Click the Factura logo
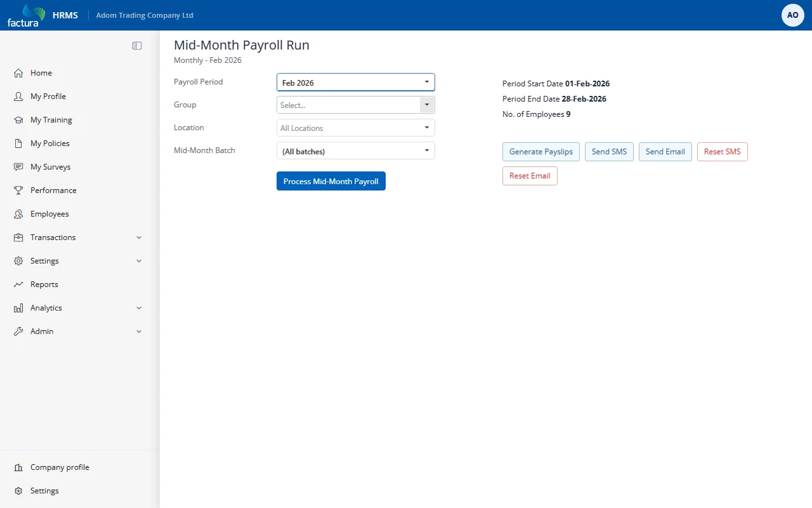812x508 pixels. pyautogui.click(x=26, y=15)
